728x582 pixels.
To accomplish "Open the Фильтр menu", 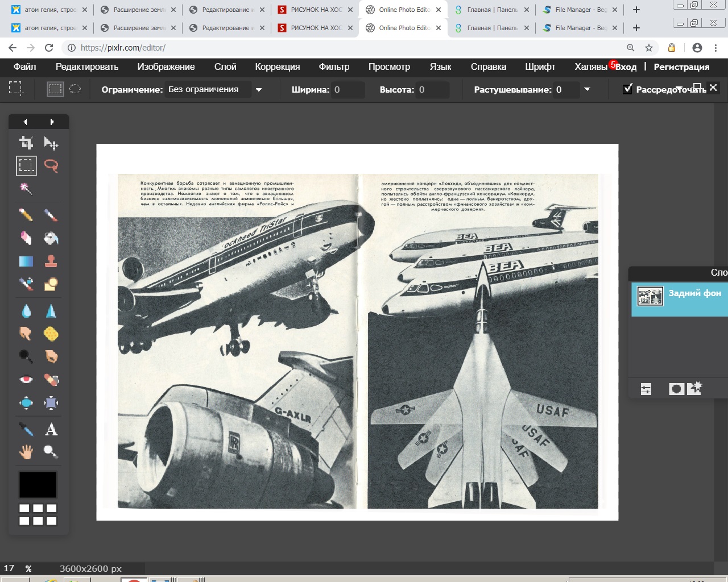I will click(334, 66).
